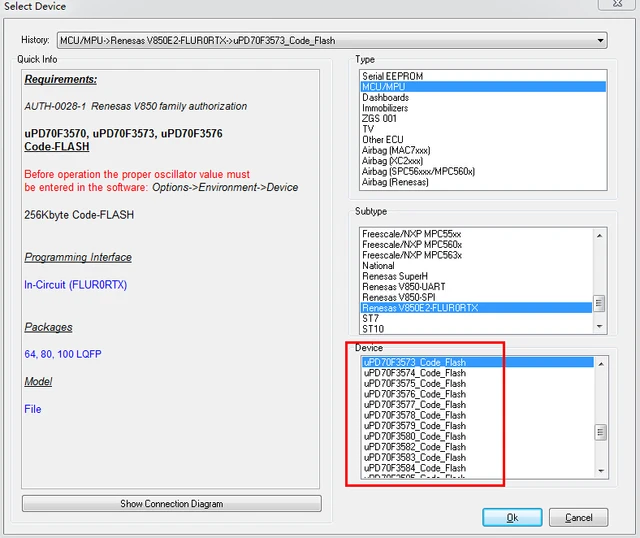Select ST7 subtype

coord(476,318)
